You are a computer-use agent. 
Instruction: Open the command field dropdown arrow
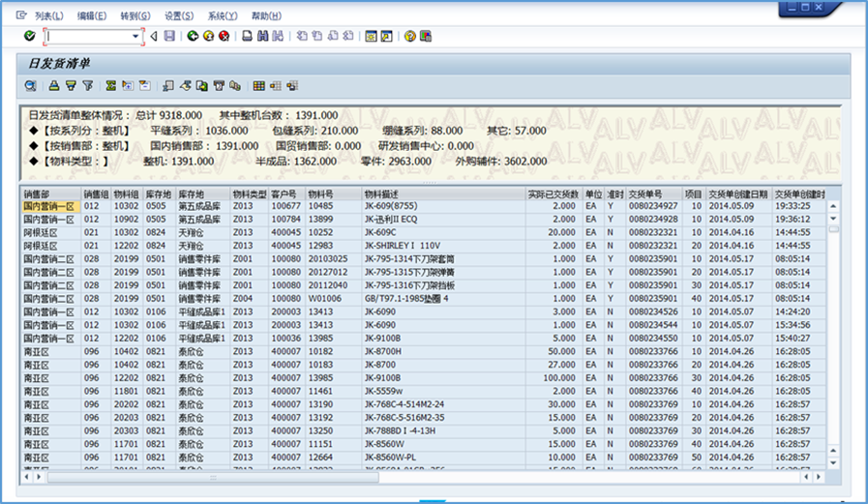136,36
